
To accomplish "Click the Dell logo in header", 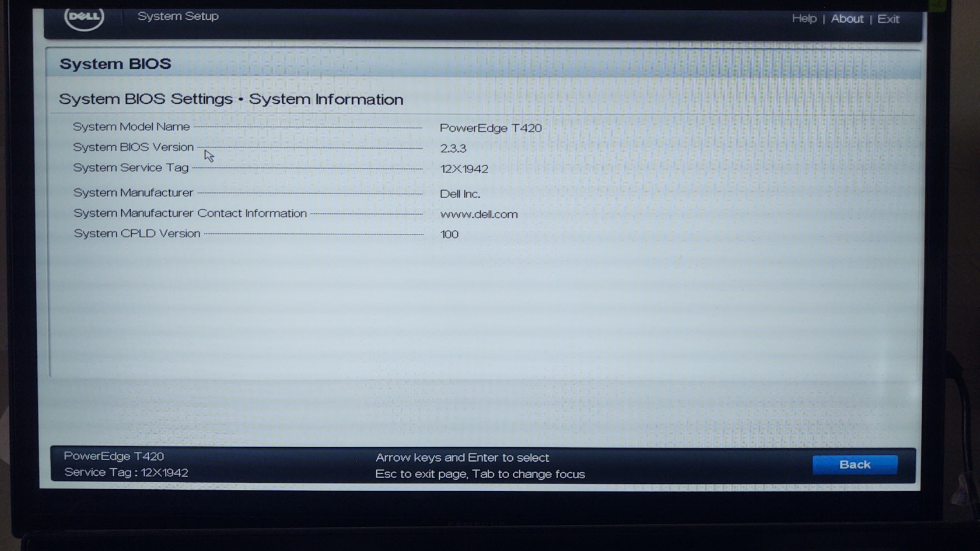I will 84,17.
